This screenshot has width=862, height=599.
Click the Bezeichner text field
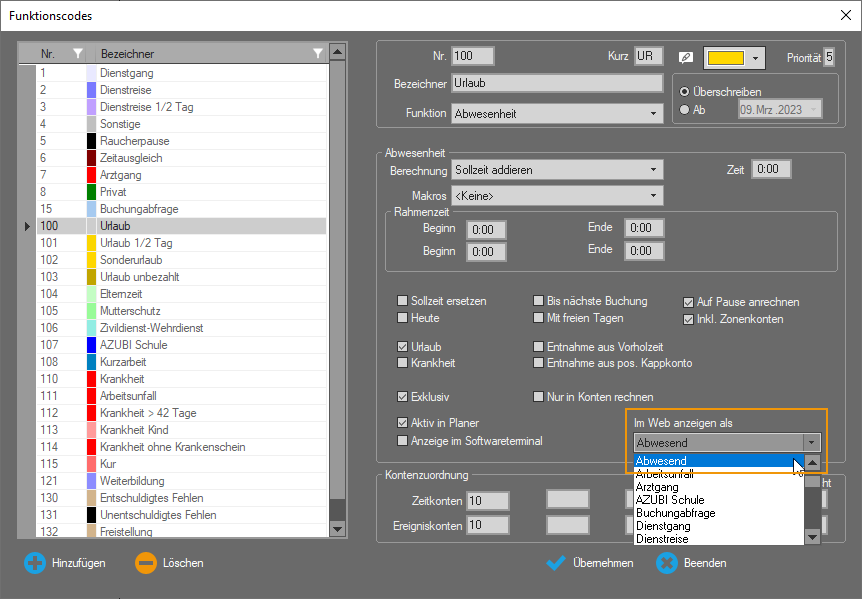556,84
